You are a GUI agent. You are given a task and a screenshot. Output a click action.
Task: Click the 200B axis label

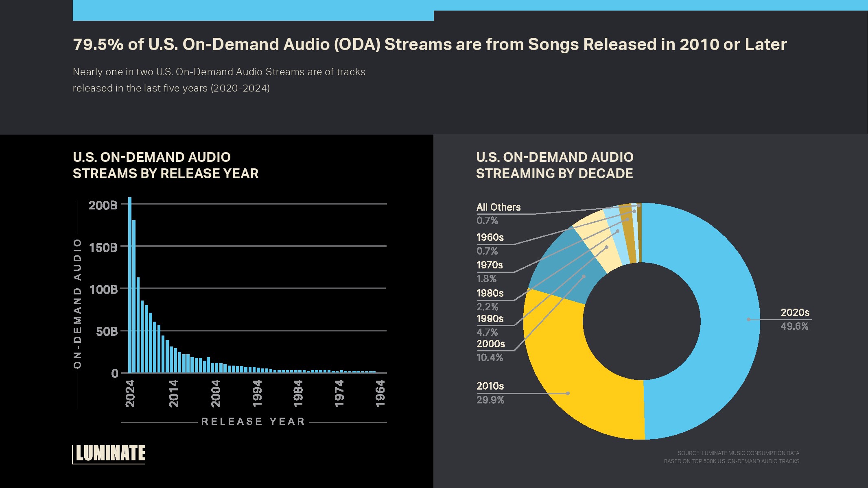coord(103,205)
